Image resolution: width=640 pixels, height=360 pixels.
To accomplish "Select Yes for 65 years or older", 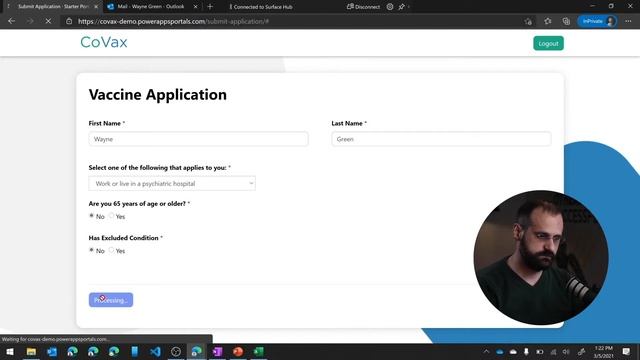I will 111,216.
